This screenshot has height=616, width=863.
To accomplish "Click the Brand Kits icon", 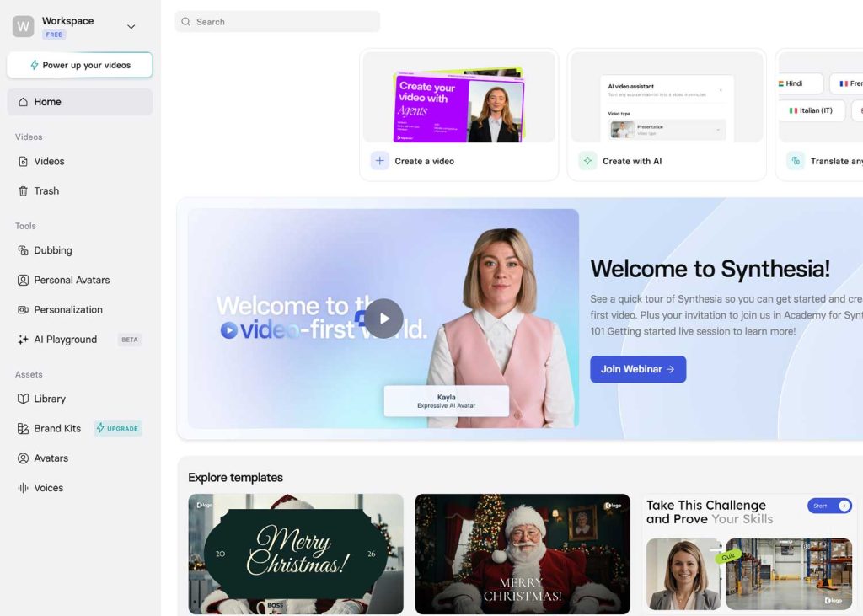I will 23,428.
